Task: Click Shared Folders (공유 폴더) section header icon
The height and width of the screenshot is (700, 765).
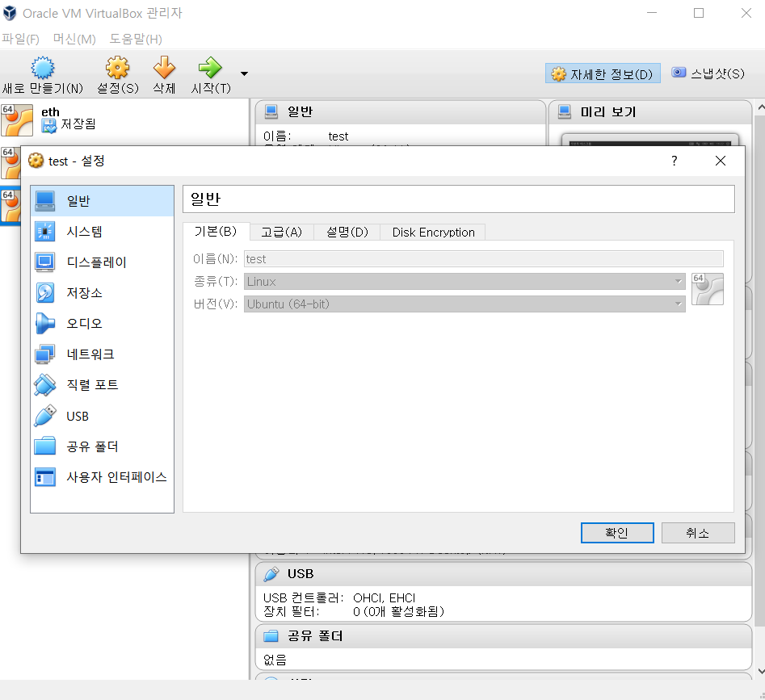Action: (271, 635)
